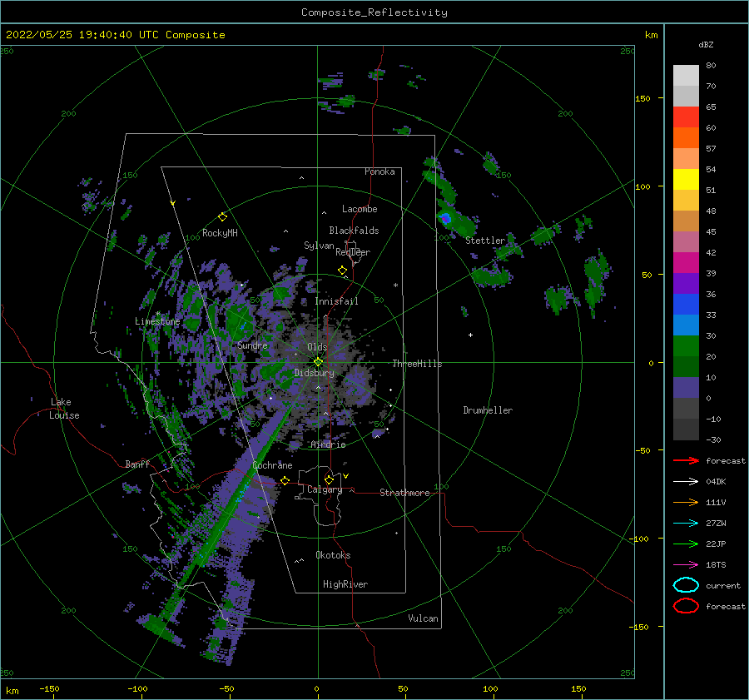The image size is (749, 700).
Task: Click the Lake Louise label
Action: 64,409
